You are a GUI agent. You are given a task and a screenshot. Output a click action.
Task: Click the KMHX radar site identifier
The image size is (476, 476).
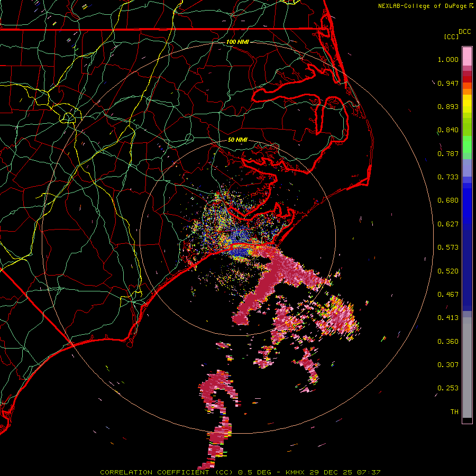point(295,472)
